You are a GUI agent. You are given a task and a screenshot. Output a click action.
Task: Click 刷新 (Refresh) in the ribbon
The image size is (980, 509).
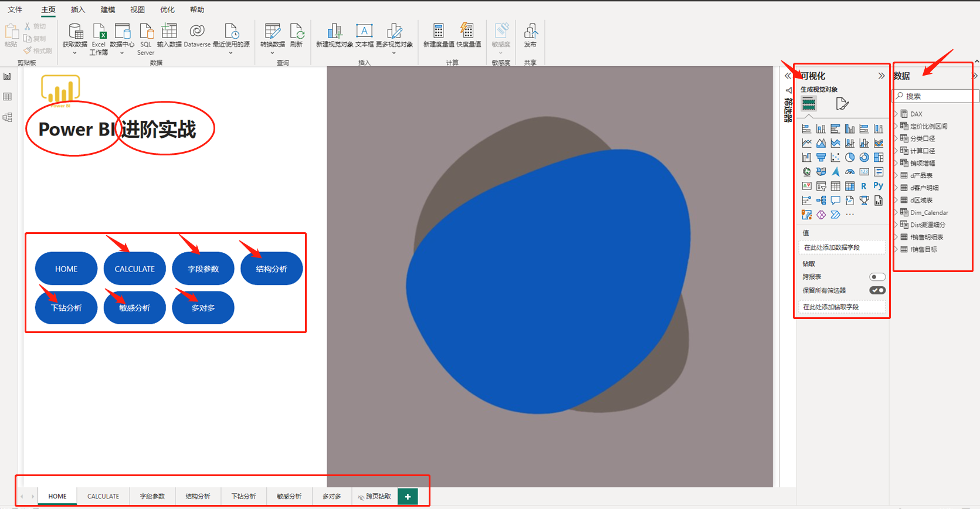tap(297, 35)
